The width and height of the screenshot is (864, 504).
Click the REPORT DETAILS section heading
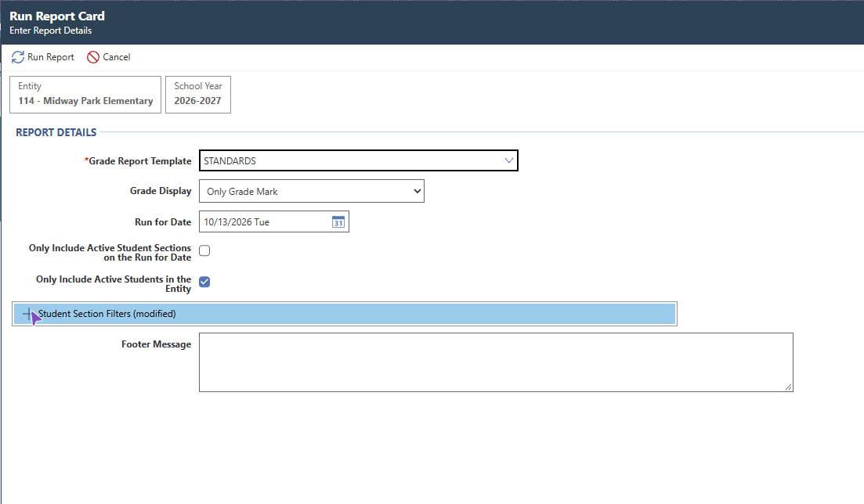click(56, 133)
